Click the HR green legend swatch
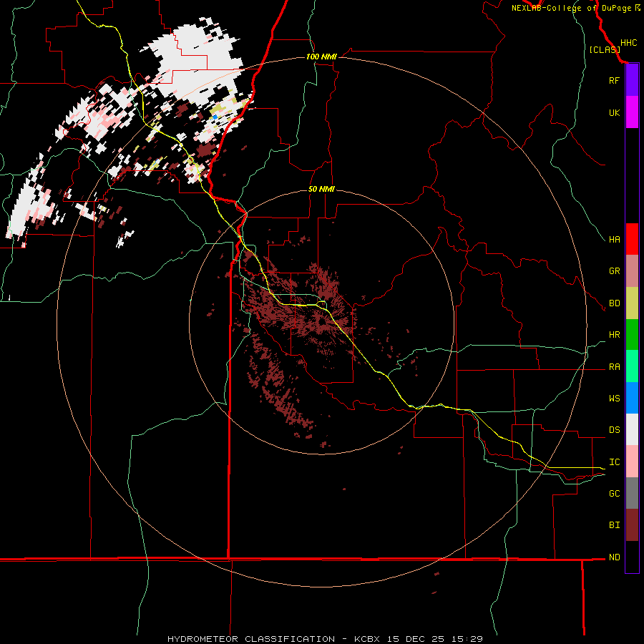The height and width of the screenshot is (644, 644). 632,335
